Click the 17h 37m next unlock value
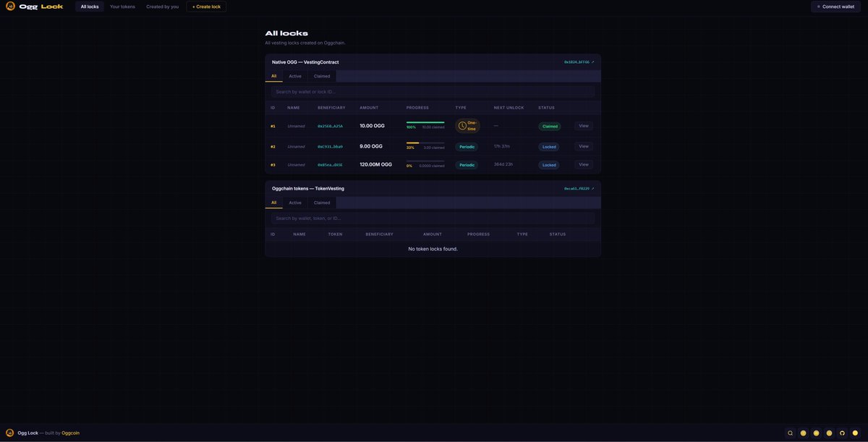Screen dimensions: 868x442 (502, 146)
